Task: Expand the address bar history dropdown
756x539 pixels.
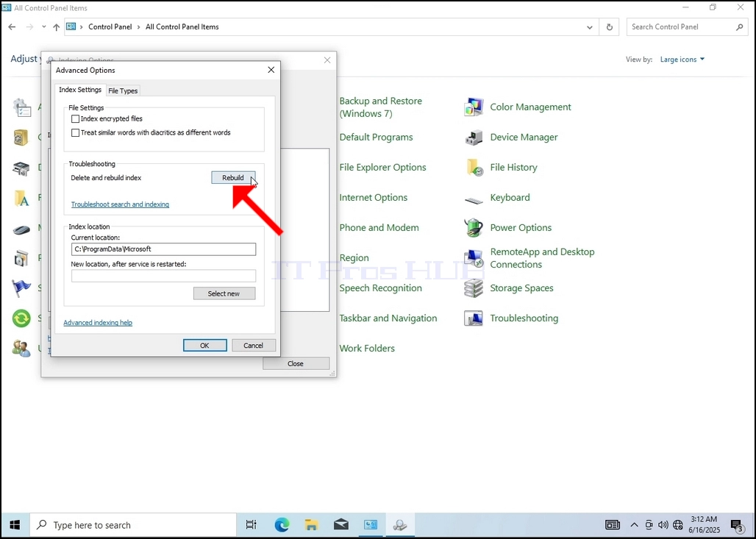Action: [589, 27]
